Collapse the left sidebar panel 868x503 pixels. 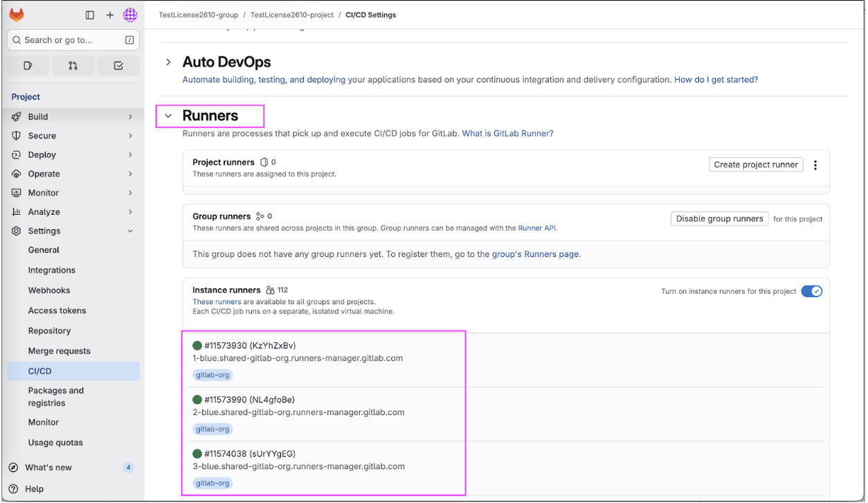point(90,14)
